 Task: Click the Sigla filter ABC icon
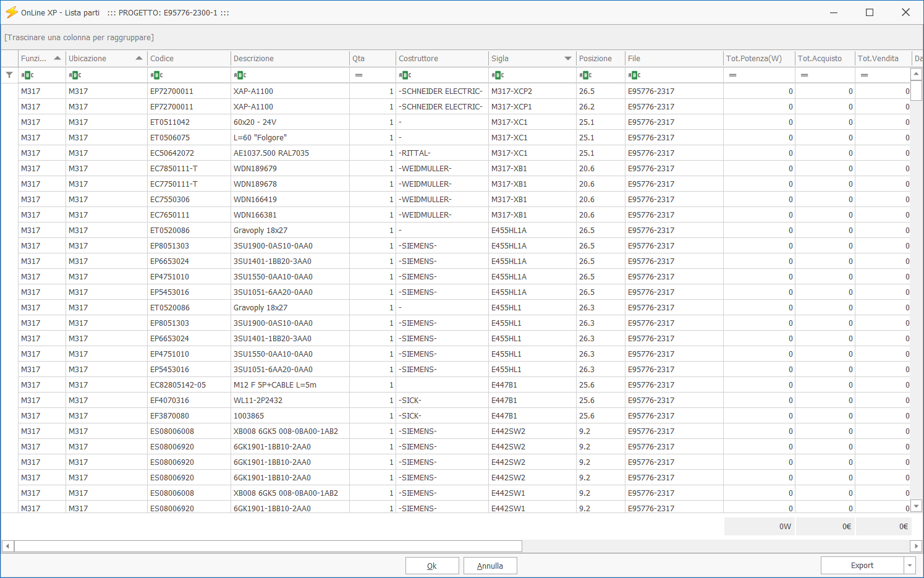click(x=498, y=75)
